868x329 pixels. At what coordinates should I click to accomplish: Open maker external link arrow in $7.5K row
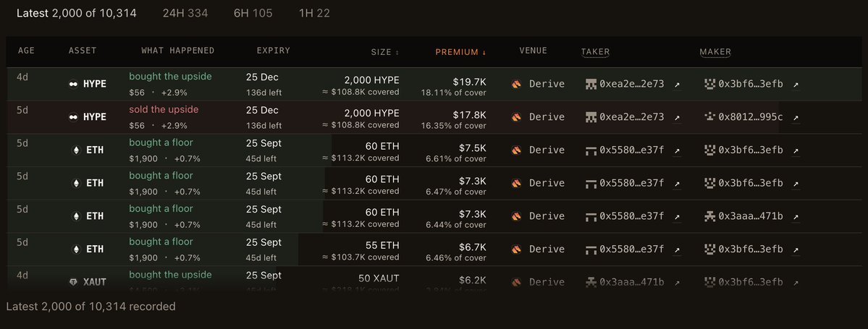[x=796, y=150]
